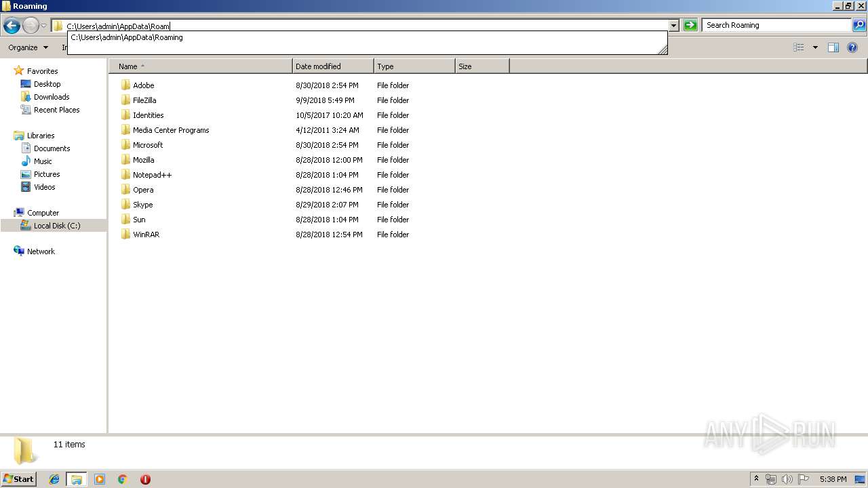Select the Skype folder icon
This screenshot has height=488, width=868.
click(125, 205)
